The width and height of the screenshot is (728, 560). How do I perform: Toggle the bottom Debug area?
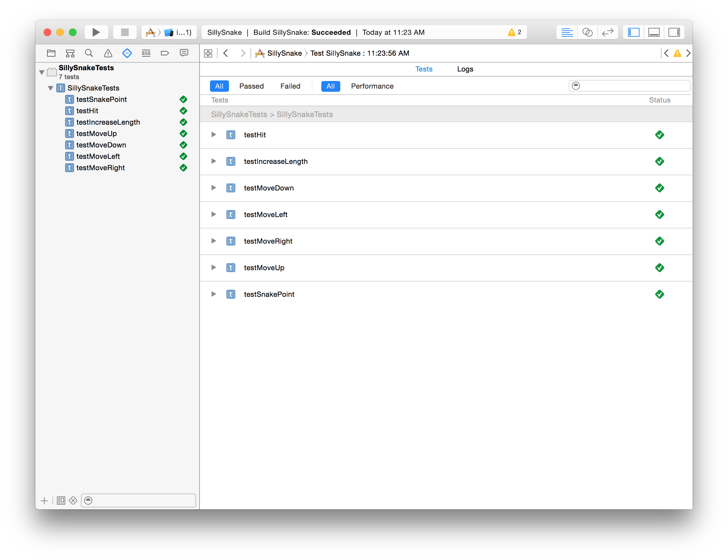[654, 32]
